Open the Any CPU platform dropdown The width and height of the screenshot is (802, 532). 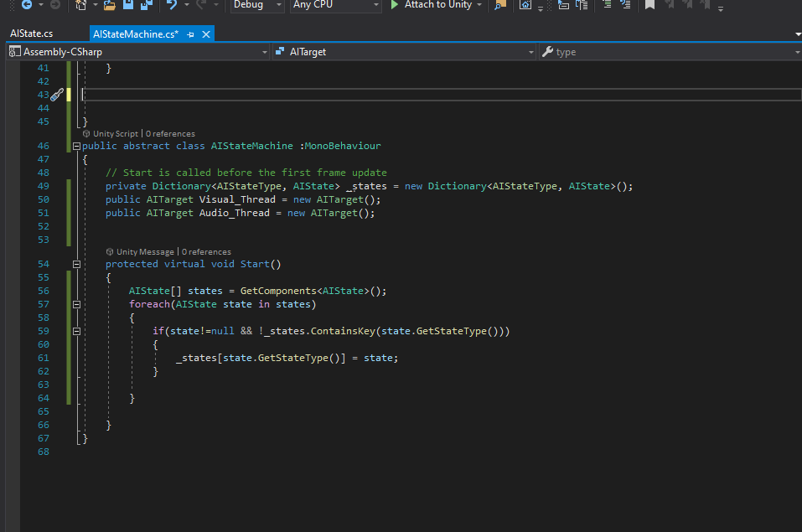pos(335,4)
